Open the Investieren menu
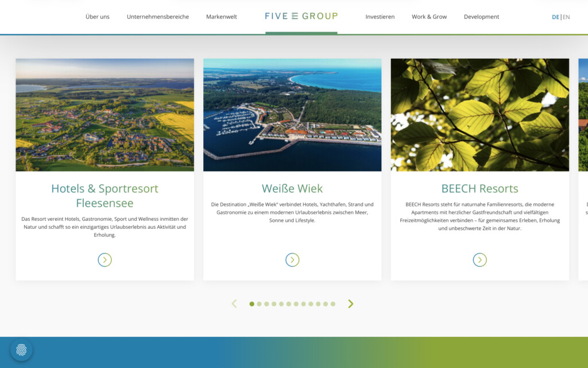The image size is (588, 368). coord(380,17)
